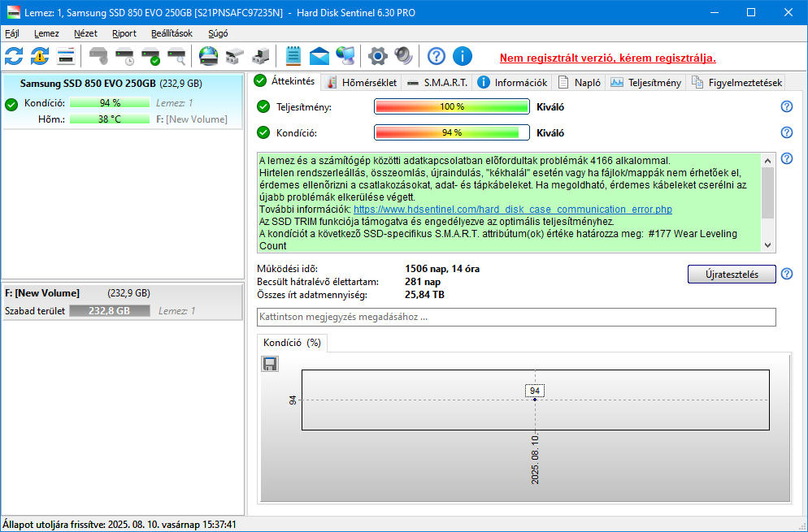Select Samsung SSD 850 EVO 250GB disk entry
Viewport: 808px width, 532px height.
pos(122,101)
